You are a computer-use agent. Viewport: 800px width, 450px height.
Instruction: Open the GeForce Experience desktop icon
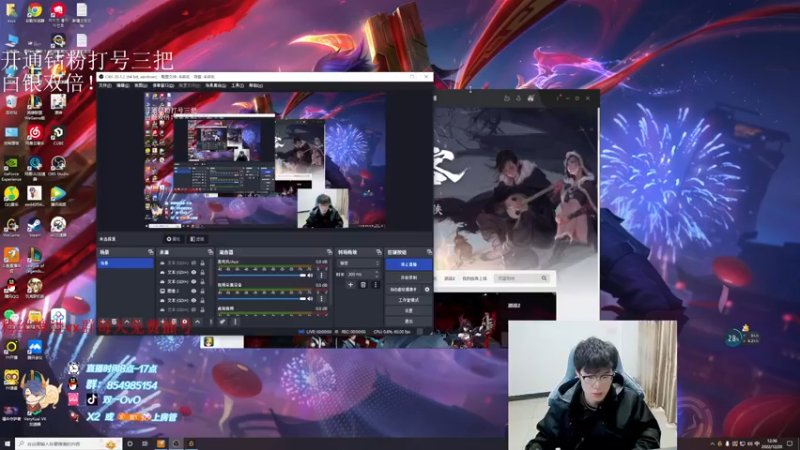(x=11, y=168)
